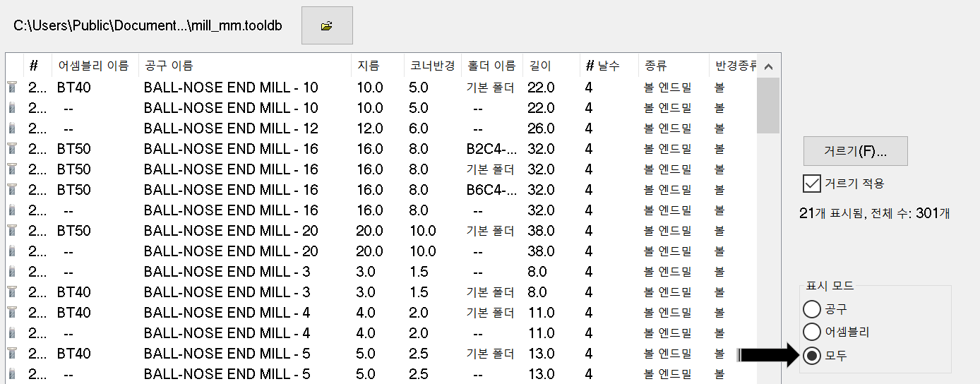Click the tool list vertical scrollbar thumb
The height and width of the screenshot is (384, 980).
(768, 105)
